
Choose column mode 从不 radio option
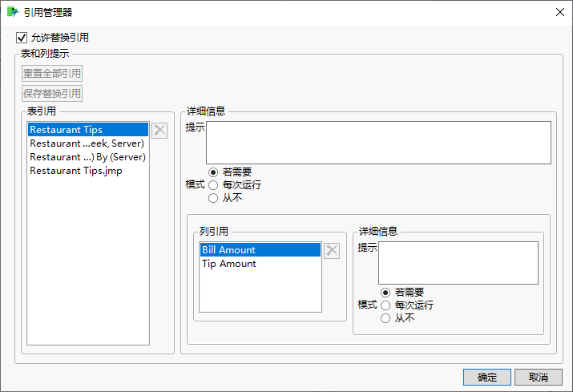tap(386, 318)
